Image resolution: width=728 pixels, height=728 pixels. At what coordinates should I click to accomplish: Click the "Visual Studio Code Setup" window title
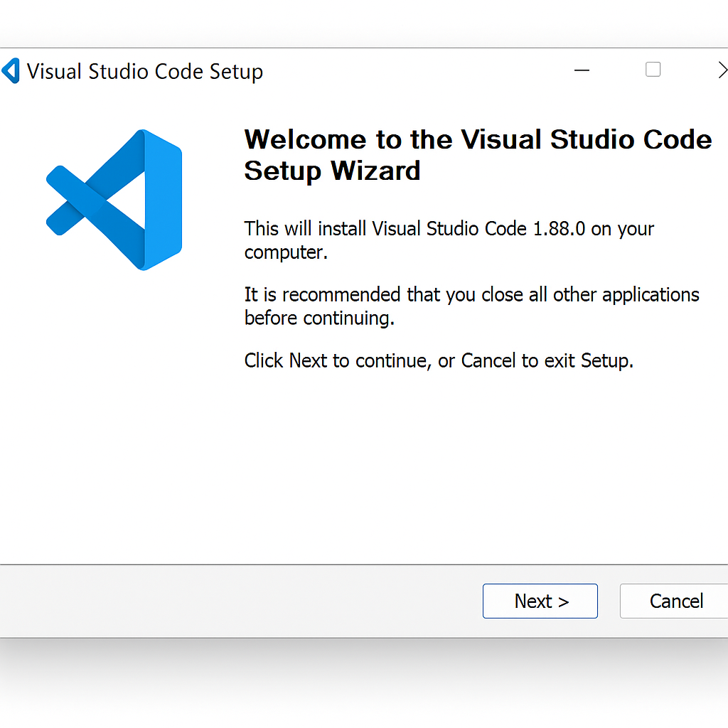pos(145,72)
